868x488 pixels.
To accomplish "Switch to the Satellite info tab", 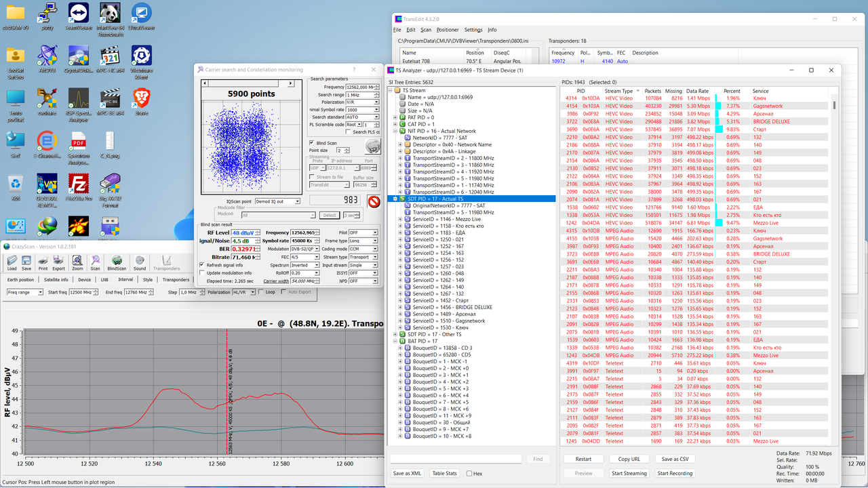I will tap(56, 279).
